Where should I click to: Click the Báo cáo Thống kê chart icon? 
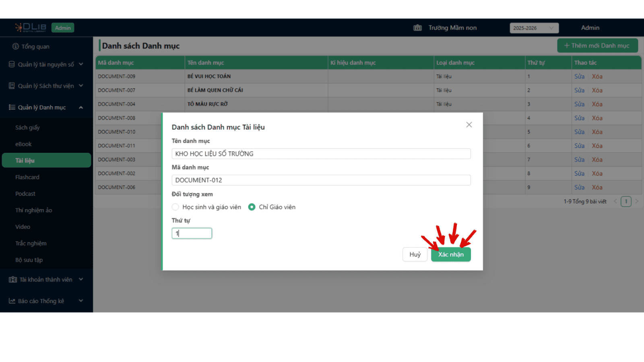pyautogui.click(x=12, y=301)
